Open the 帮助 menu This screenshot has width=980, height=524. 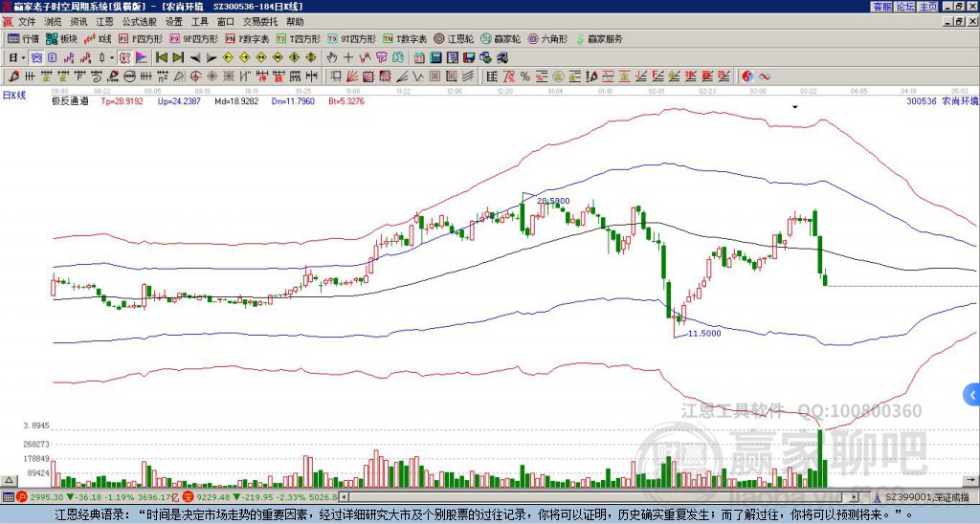tap(295, 22)
